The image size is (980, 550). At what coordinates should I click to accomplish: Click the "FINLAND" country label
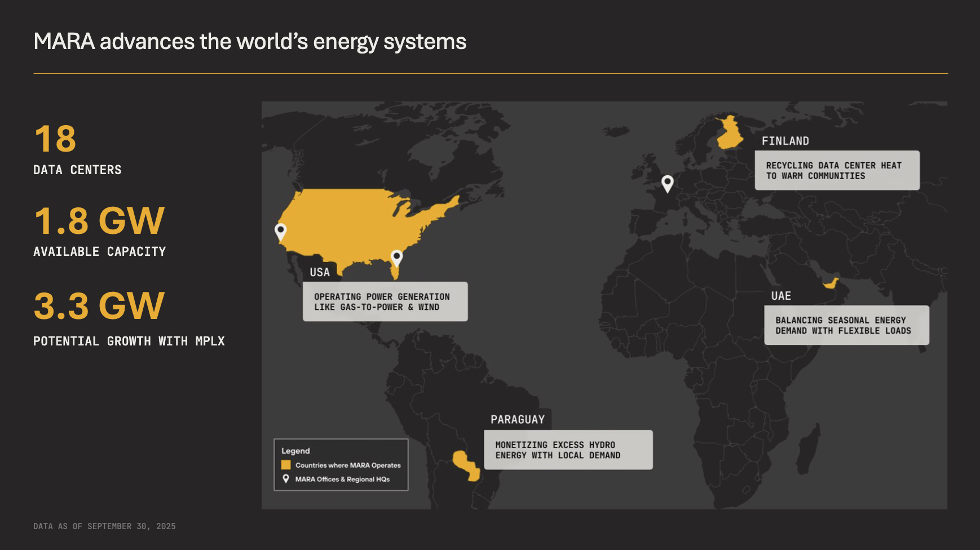[x=785, y=141]
